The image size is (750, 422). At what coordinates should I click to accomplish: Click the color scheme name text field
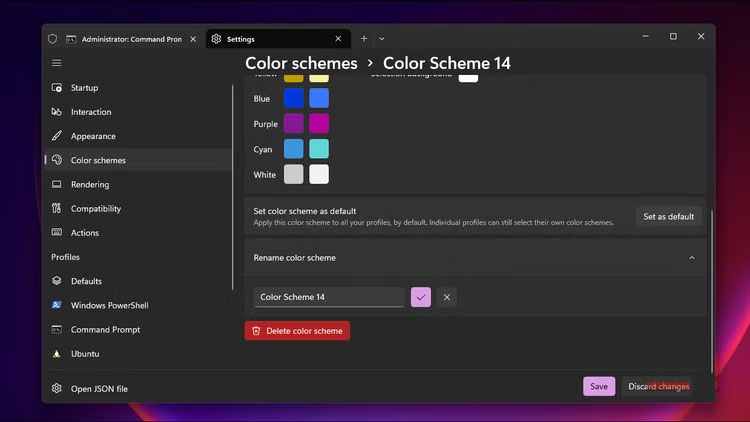tap(329, 297)
